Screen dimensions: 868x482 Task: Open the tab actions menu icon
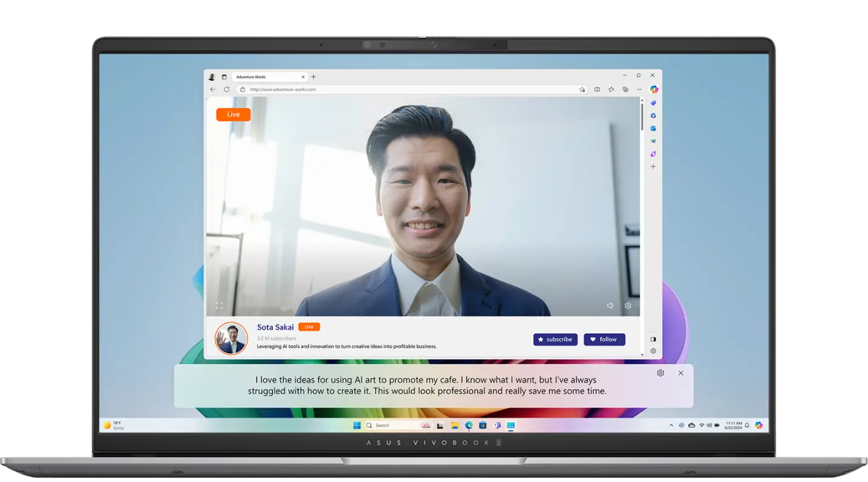(224, 77)
